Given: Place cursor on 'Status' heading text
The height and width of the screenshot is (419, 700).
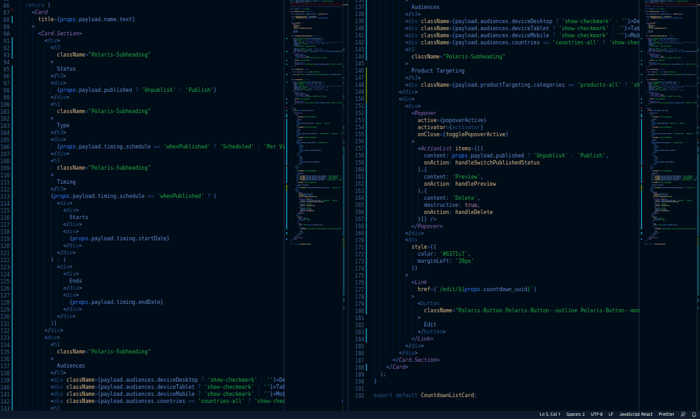Looking at the screenshot, I should click(x=66, y=69).
